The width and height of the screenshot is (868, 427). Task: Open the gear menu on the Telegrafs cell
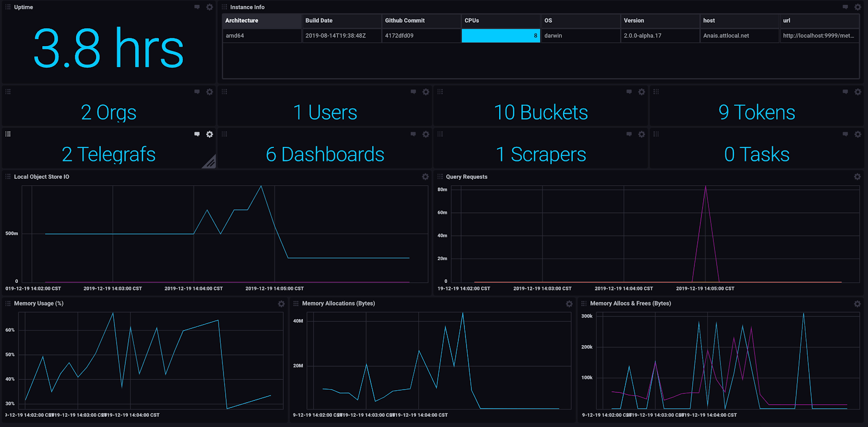(209, 134)
